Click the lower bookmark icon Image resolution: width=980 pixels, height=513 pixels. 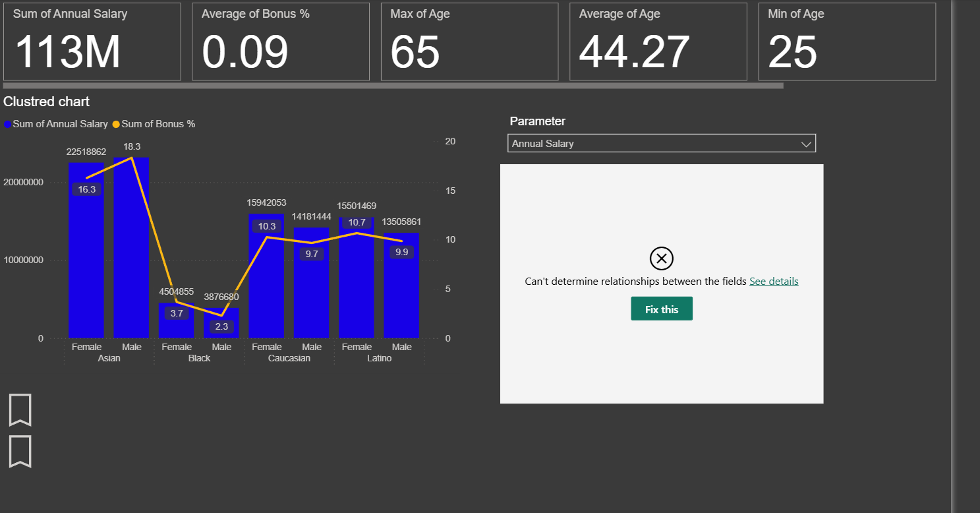pyautogui.click(x=20, y=451)
